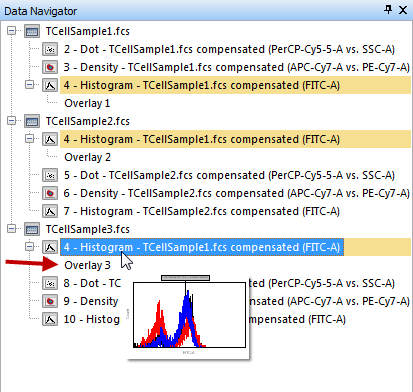Collapse the TCellSample1.fcs tree node
413x392 pixels.
[x=12, y=31]
